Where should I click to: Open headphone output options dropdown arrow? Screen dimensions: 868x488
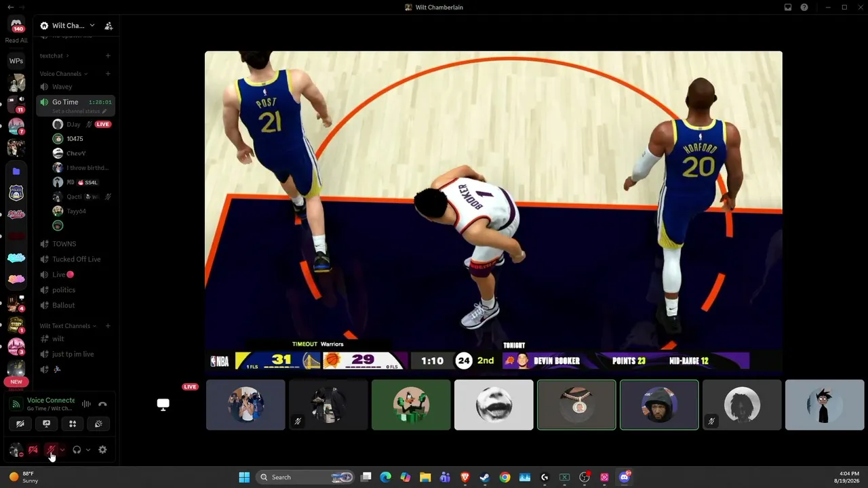pyautogui.click(x=87, y=449)
